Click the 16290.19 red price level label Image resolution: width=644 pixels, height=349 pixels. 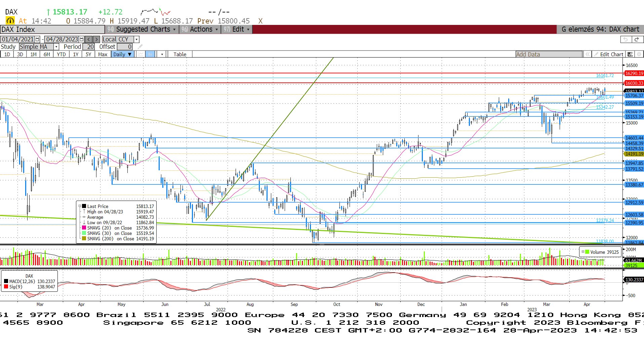point(634,73)
